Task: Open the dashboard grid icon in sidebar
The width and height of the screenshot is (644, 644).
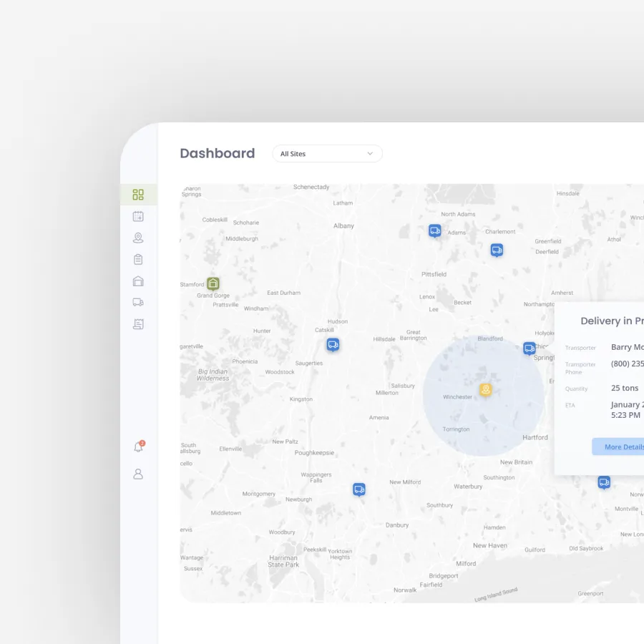Action: tap(138, 195)
